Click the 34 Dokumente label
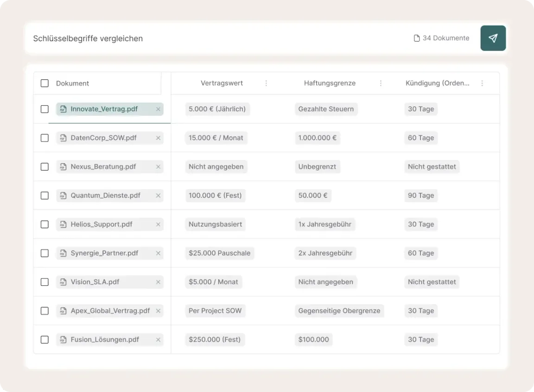Viewport: 534px width, 392px height. point(445,38)
